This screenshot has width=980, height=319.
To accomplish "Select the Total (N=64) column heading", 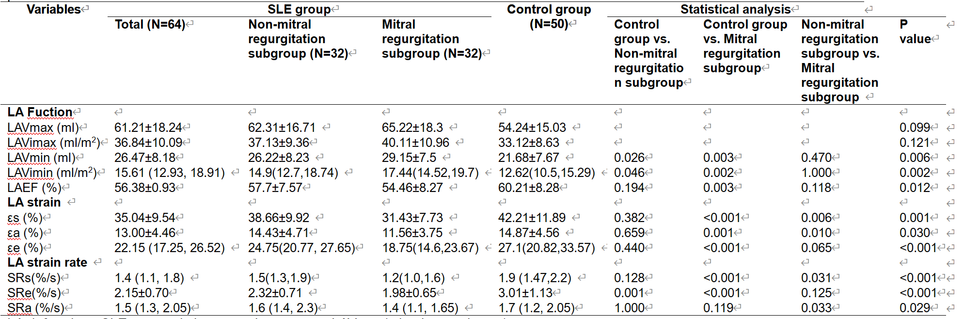I will tap(150, 24).
